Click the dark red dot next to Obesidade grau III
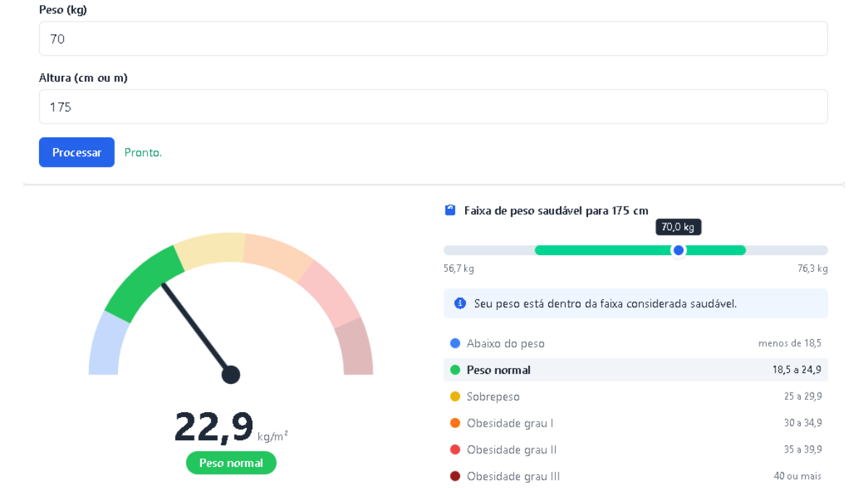Screen dimensions: 868x488 [x=455, y=476]
